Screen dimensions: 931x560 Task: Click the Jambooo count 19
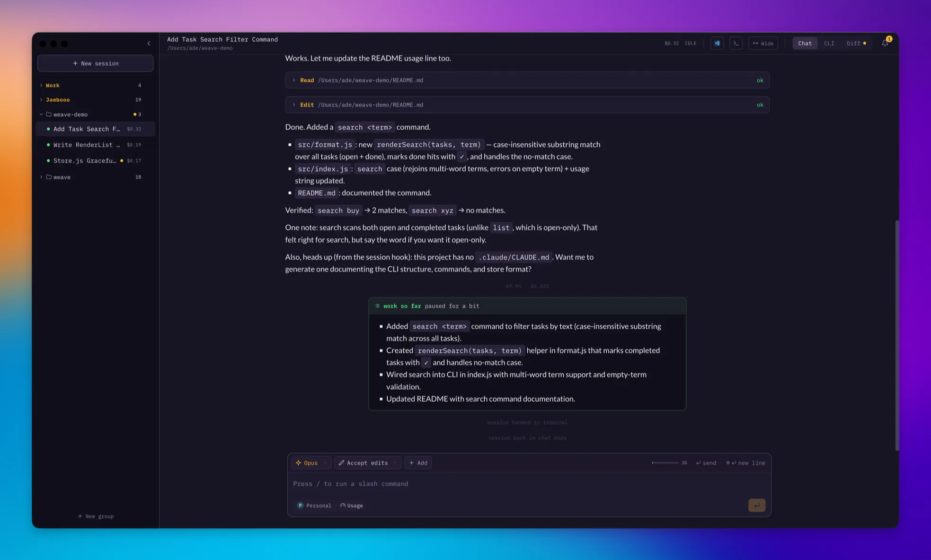click(x=138, y=99)
